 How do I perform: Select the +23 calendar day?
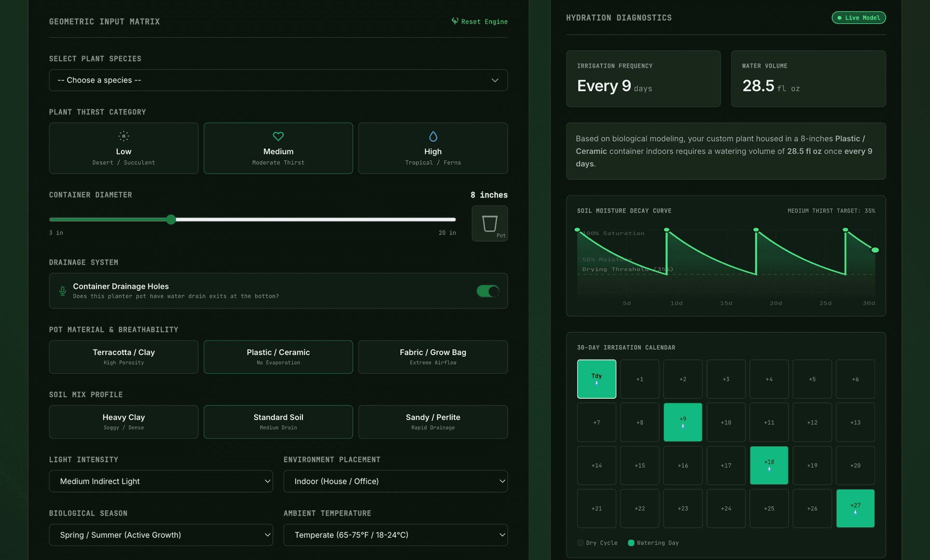683,508
